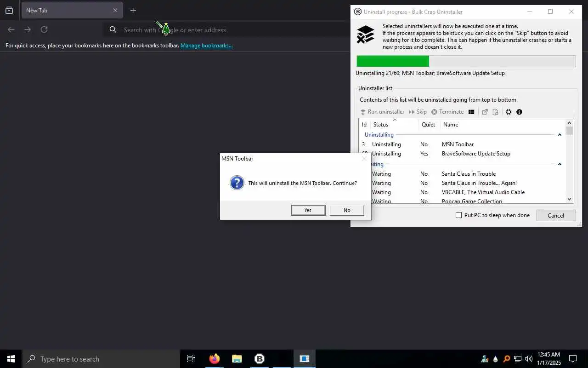Sort the list by the Status column
Viewport: 588px width, 368px height.
pyautogui.click(x=394, y=124)
